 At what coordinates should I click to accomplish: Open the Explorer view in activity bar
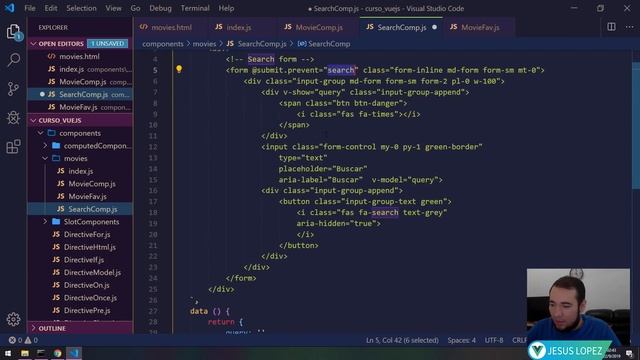pos(13,32)
